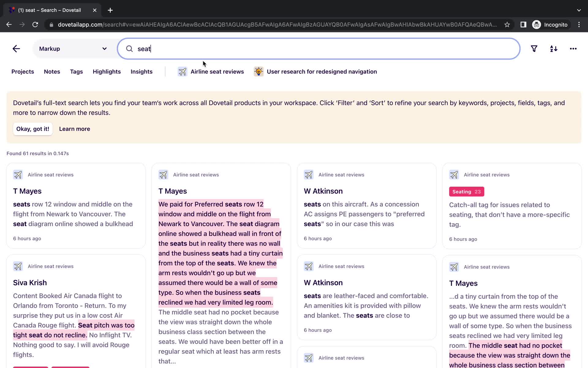The image size is (588, 368).
Task: Click browser back button
Action: click(9, 25)
